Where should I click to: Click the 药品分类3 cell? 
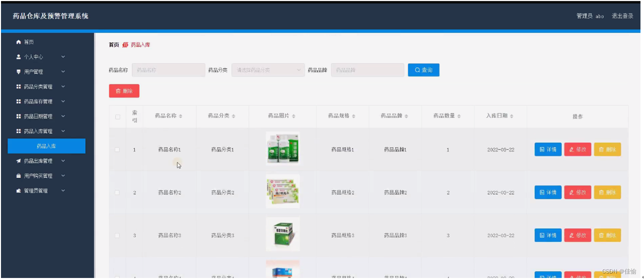coord(223,235)
